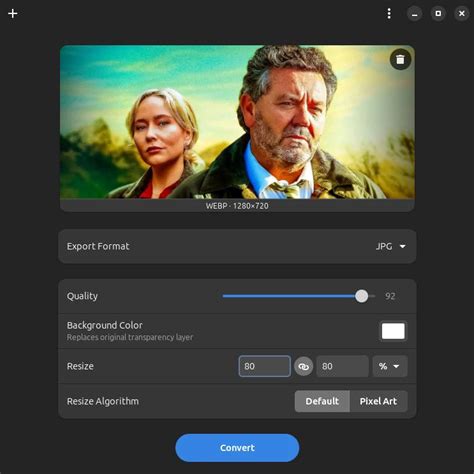This screenshot has width=474, height=474.
Task: Select the Pixel Art resize algorithm
Action: 378,401
